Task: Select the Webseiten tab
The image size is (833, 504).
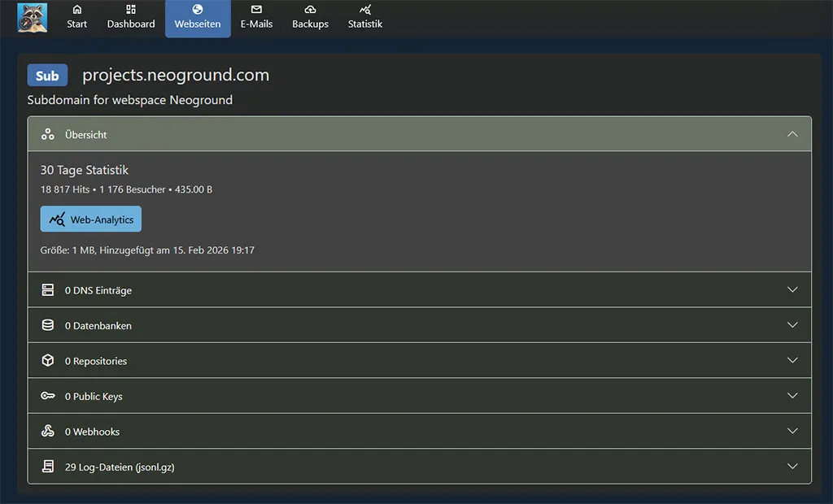Action: [x=198, y=19]
